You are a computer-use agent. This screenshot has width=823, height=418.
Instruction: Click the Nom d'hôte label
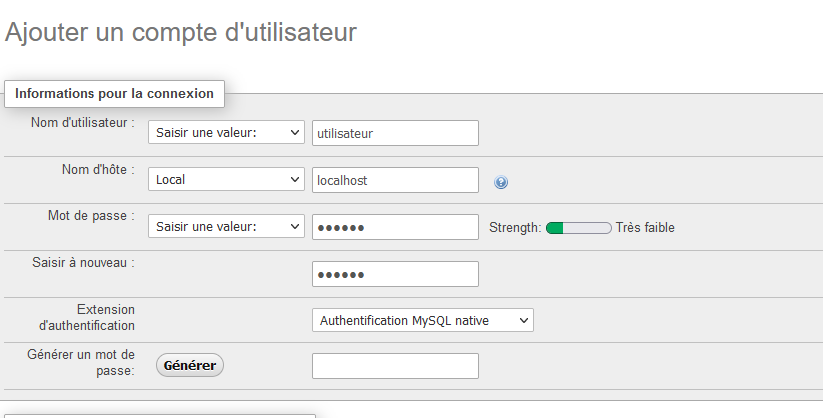[x=98, y=170]
